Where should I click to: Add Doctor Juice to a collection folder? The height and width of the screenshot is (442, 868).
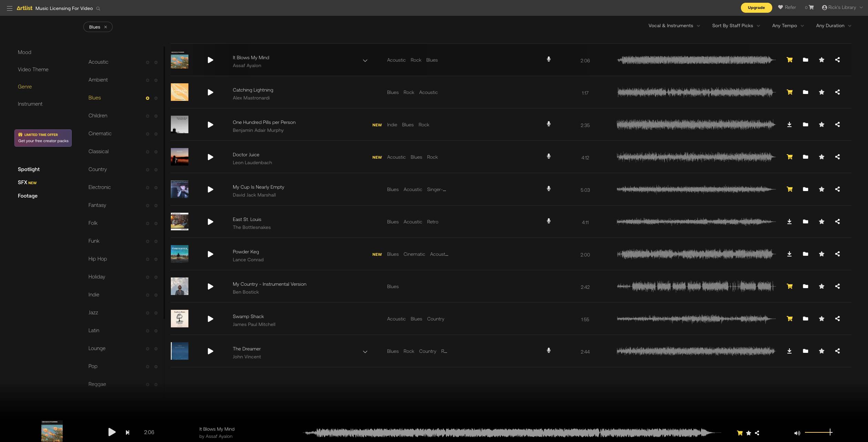click(x=805, y=157)
